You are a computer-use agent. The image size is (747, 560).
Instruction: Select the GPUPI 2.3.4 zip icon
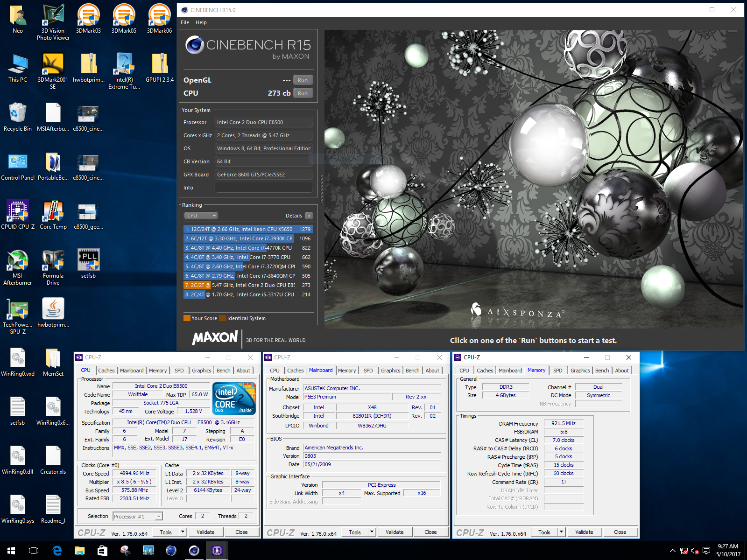pyautogui.click(x=160, y=68)
